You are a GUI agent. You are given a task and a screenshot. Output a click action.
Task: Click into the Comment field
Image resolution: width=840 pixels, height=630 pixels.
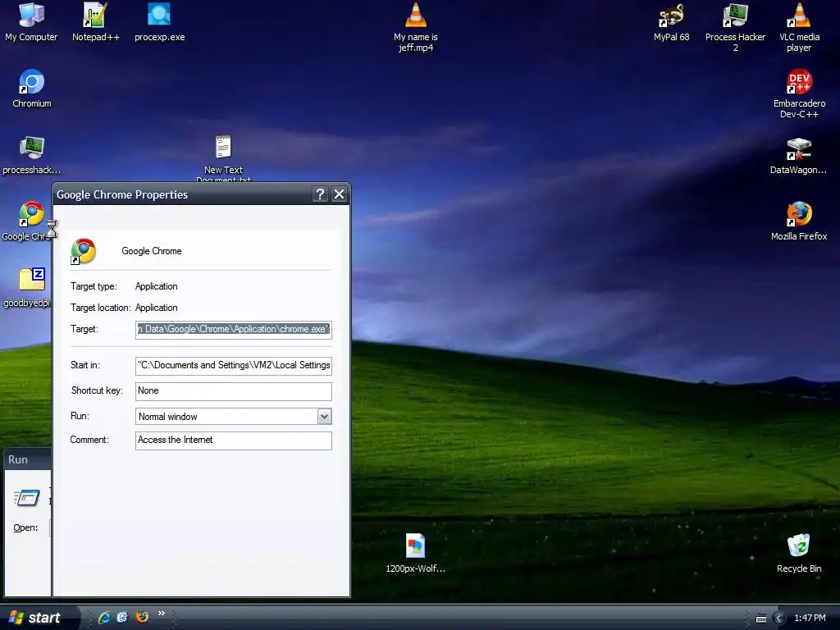[234, 441]
